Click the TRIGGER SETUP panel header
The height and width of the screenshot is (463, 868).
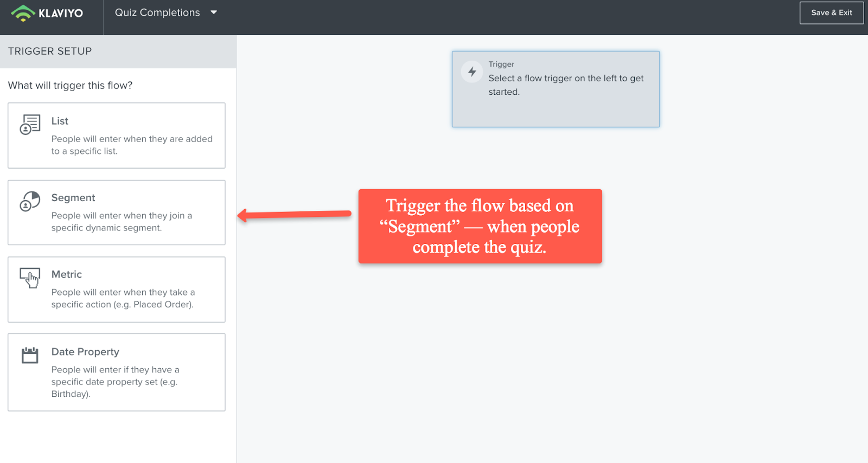[118, 51]
